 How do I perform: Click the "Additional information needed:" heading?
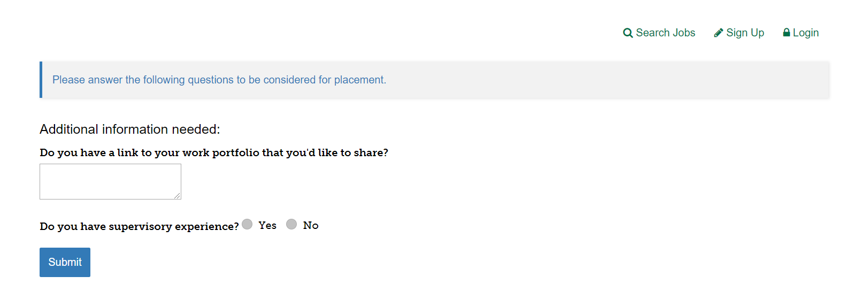130,129
